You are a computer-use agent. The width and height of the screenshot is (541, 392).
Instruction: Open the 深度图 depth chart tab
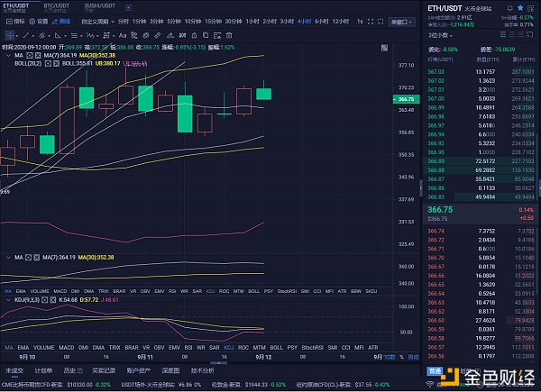(x=170, y=370)
